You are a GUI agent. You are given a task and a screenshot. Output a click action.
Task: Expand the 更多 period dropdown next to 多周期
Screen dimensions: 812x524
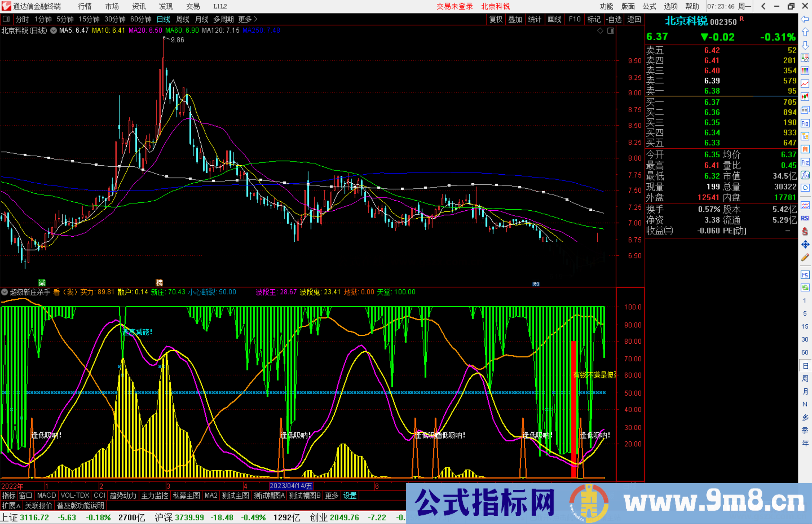pos(244,19)
